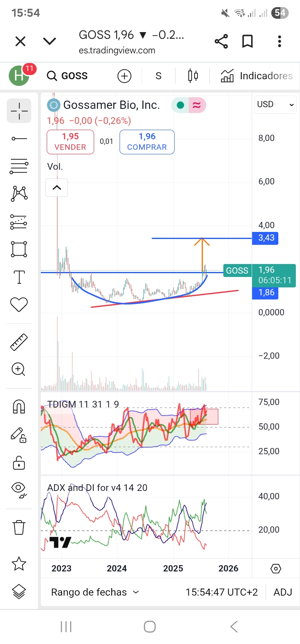Open the object tree layers icon
The width and height of the screenshot is (300, 644).
coord(19,591)
